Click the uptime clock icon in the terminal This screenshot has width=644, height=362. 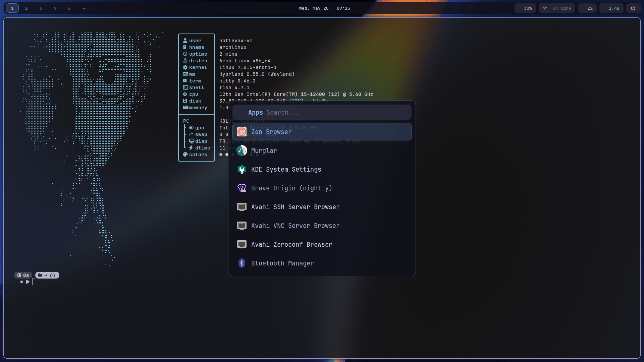point(185,54)
